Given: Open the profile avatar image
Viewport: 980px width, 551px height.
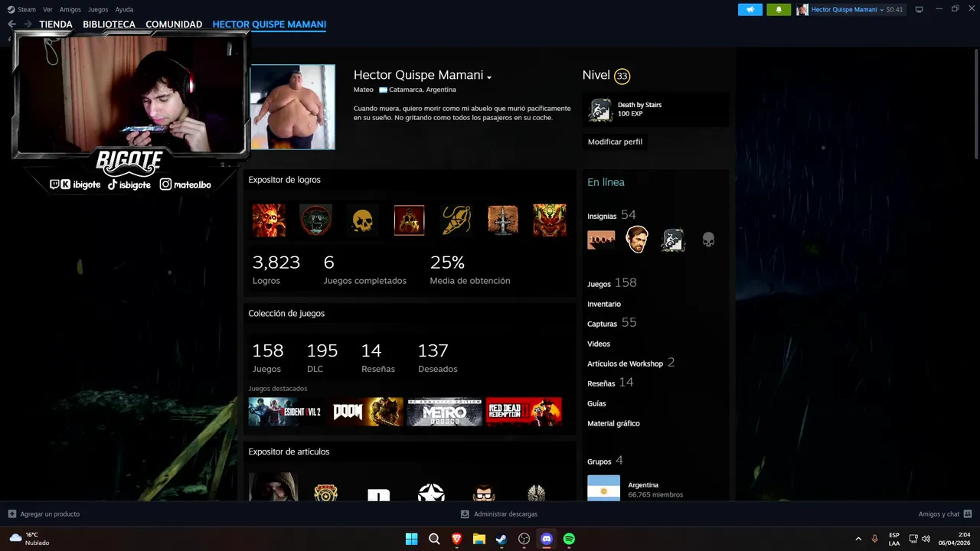Looking at the screenshot, I should pyautogui.click(x=292, y=107).
